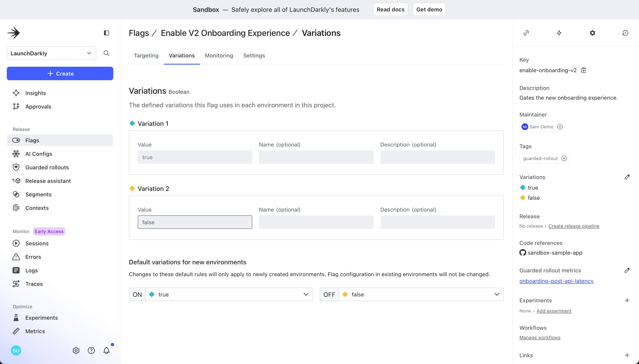Copy the enable-onboarding-v2 key
639x364 pixels.
tap(584, 70)
